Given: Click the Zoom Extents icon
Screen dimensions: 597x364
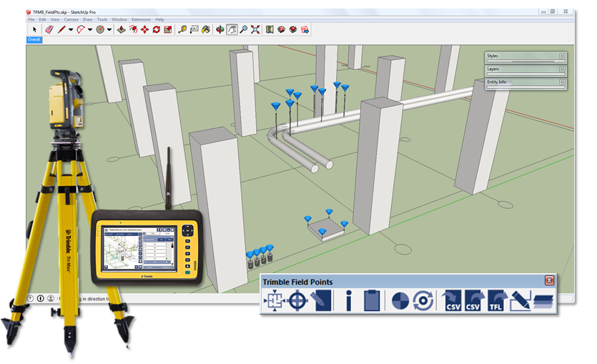Looking at the screenshot, I should tap(255, 30).
